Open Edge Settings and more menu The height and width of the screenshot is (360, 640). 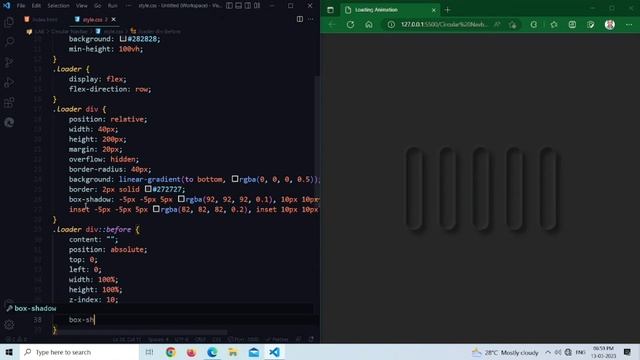pyautogui.click(x=629, y=24)
